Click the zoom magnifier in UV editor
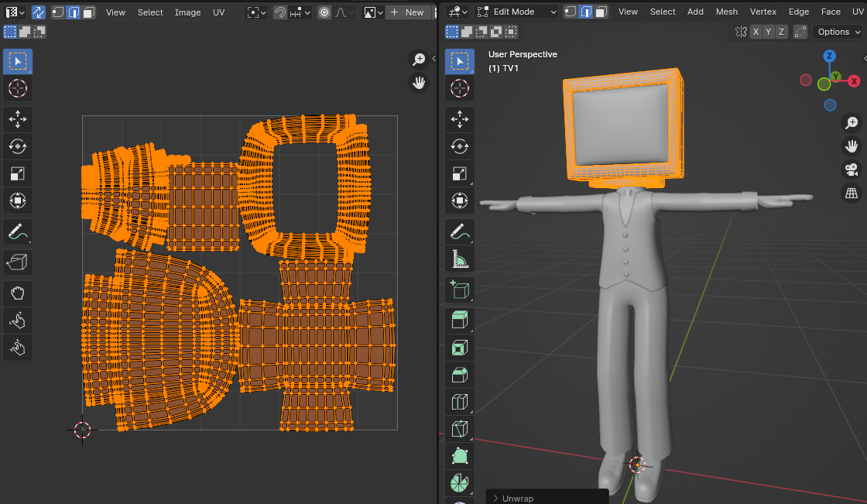867x504 pixels. pos(419,59)
